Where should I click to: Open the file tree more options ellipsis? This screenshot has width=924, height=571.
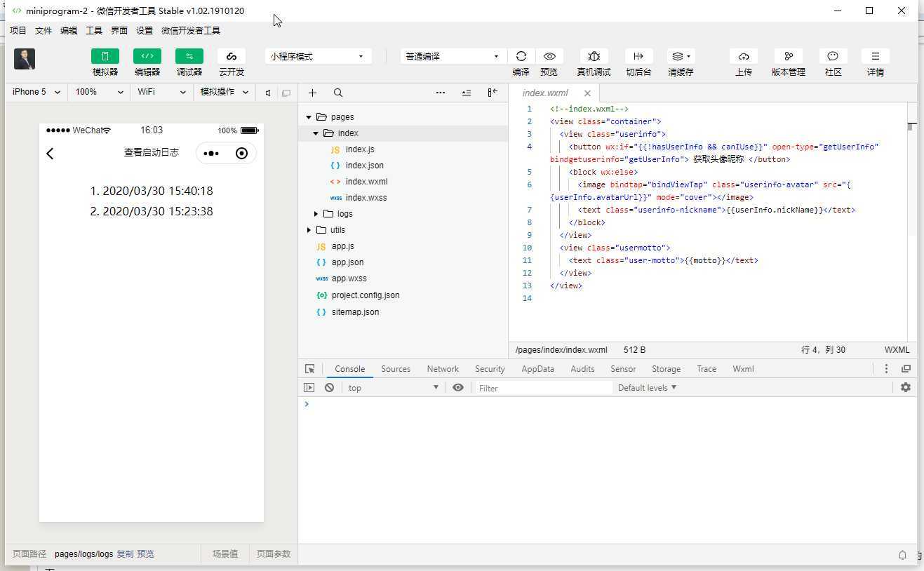(x=441, y=93)
